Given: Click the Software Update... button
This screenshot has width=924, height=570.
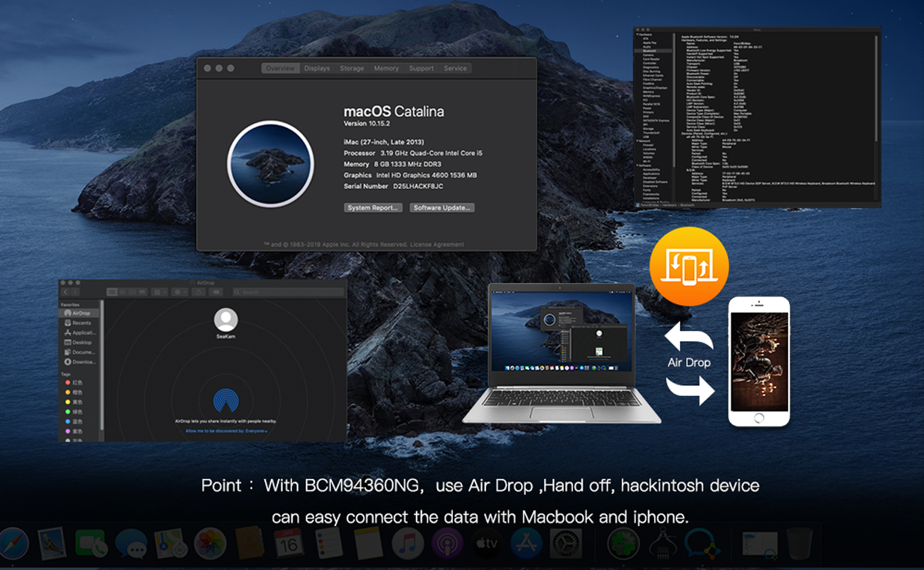Looking at the screenshot, I should 442,208.
